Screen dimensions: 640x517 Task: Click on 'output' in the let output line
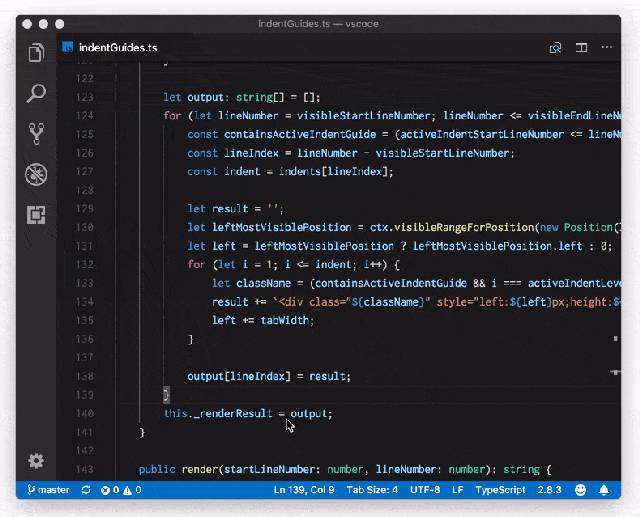coord(205,97)
